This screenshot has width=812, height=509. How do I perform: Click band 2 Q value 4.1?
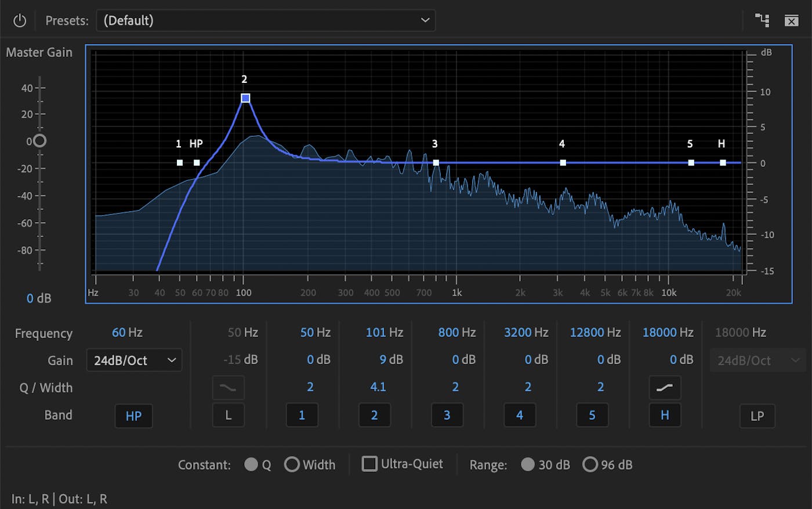(378, 387)
